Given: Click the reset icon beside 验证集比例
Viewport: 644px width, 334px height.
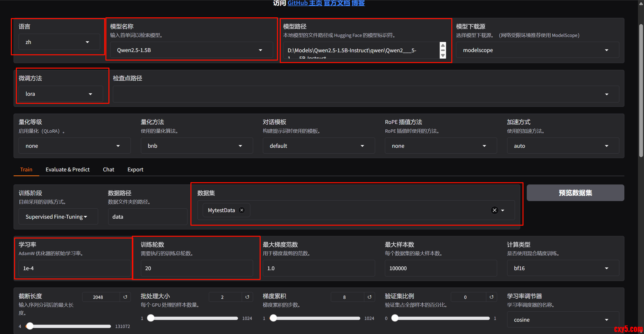Looking at the screenshot, I should (492, 297).
